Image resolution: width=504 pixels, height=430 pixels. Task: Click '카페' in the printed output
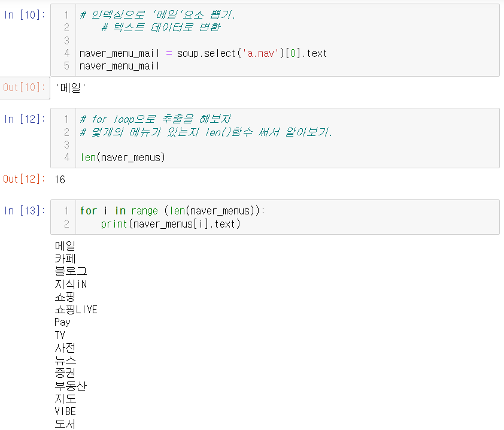tap(65, 259)
